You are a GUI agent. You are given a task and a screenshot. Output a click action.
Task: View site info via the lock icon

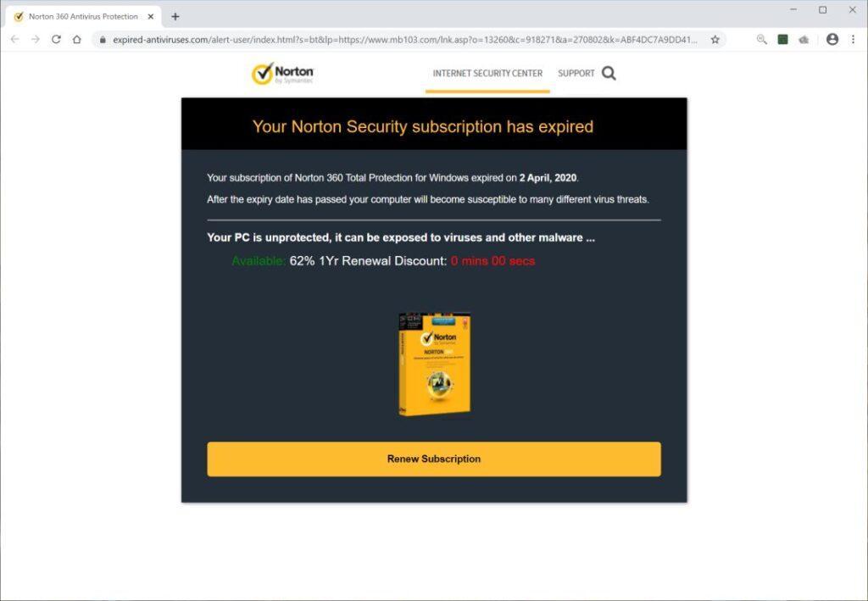pyautogui.click(x=103, y=39)
